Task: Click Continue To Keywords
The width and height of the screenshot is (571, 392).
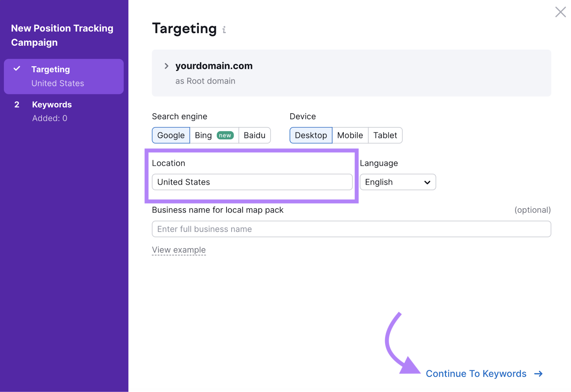Action: (x=476, y=373)
